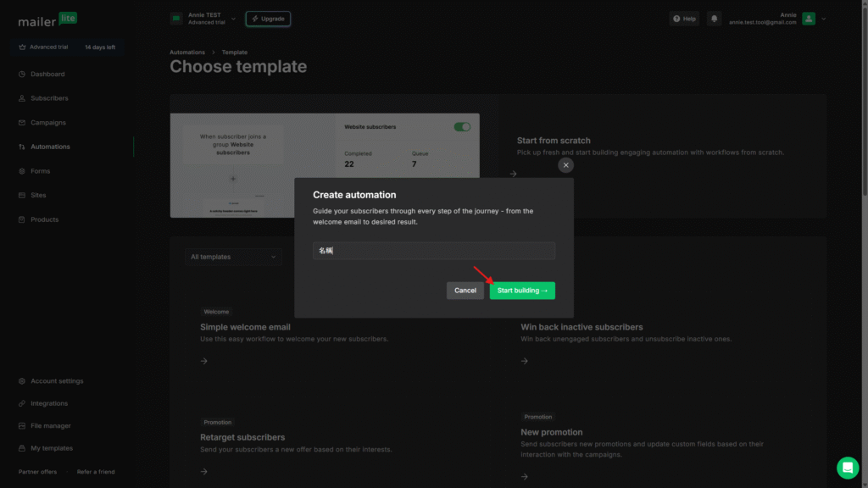Expand the All templates dropdown
Screen dimensions: 868x488
pos(233,257)
